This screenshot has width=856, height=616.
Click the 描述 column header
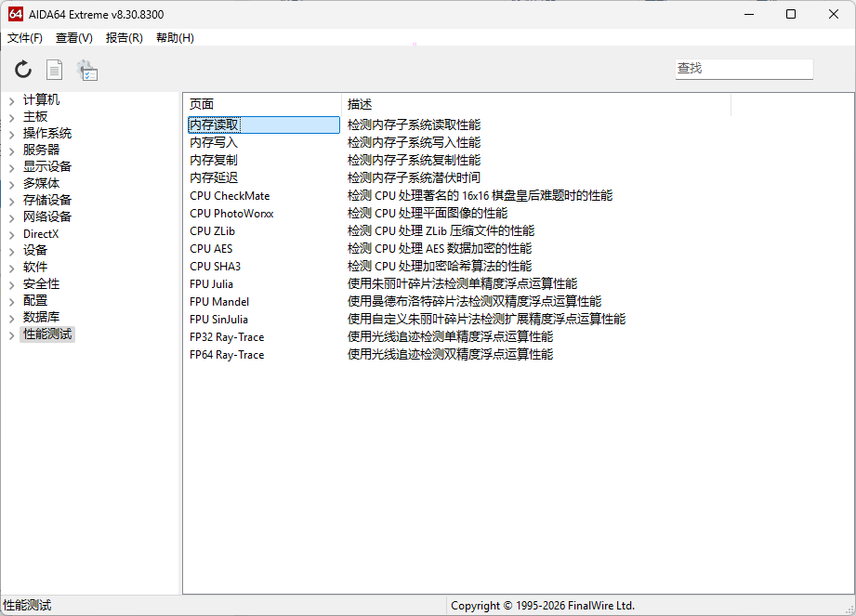pyautogui.click(x=536, y=104)
